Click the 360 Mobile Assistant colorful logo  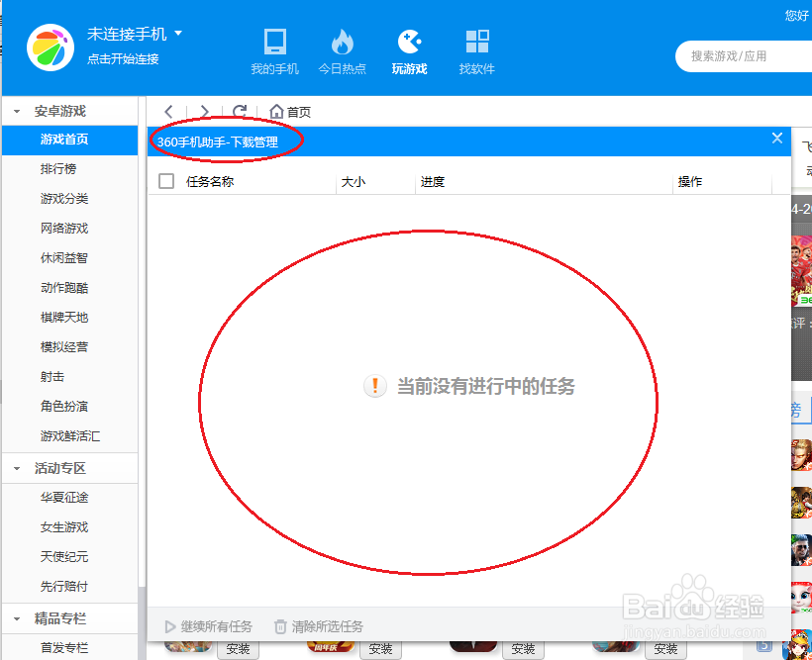(51, 47)
